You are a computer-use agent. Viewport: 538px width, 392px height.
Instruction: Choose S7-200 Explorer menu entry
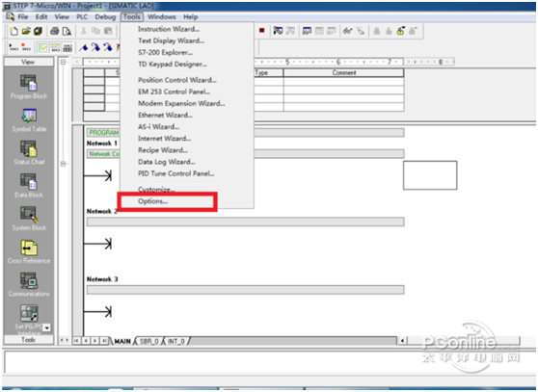(x=187, y=52)
